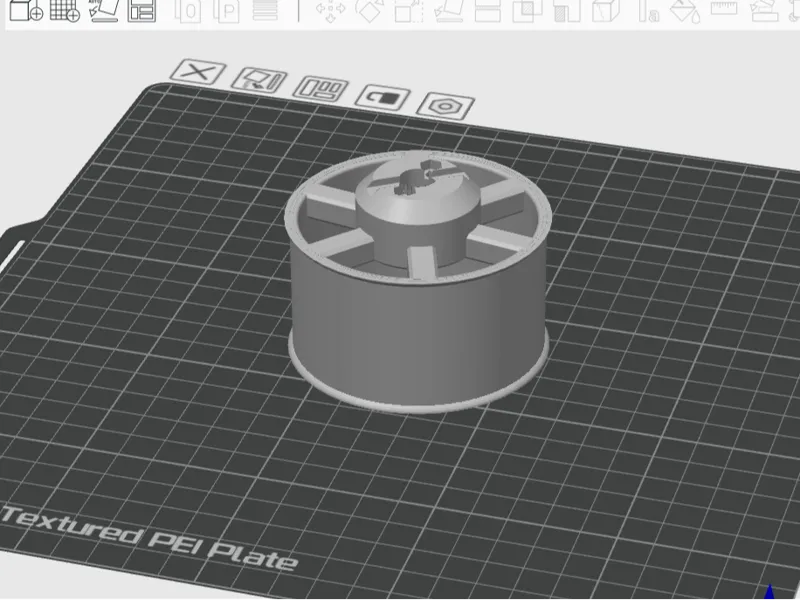Screen dimensions: 800x600
Task: Activate the Lay on face tool
Action: tap(448, 10)
